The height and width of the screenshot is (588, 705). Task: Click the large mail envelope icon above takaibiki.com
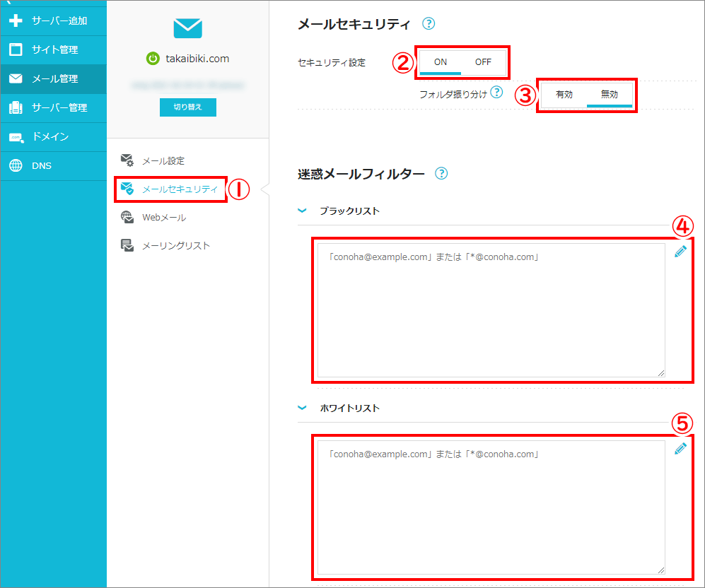tap(188, 28)
